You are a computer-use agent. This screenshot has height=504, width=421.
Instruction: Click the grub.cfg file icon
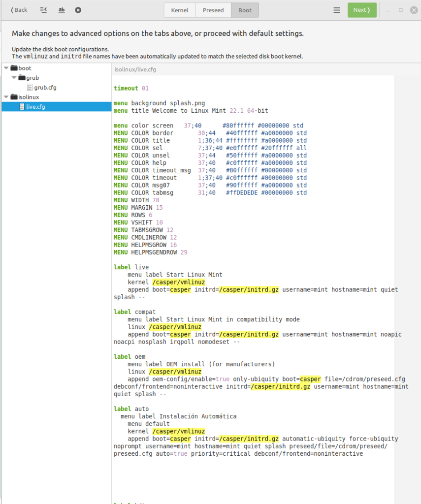click(30, 87)
